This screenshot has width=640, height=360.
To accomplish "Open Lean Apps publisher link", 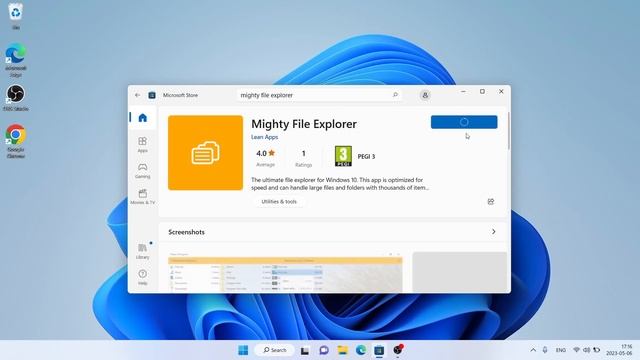I will (x=264, y=137).
